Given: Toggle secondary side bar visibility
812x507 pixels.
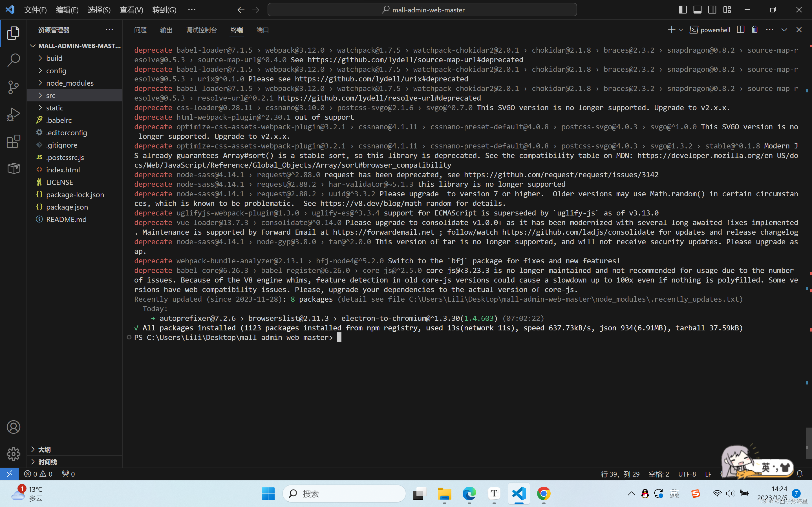Looking at the screenshot, I should click(712, 10).
